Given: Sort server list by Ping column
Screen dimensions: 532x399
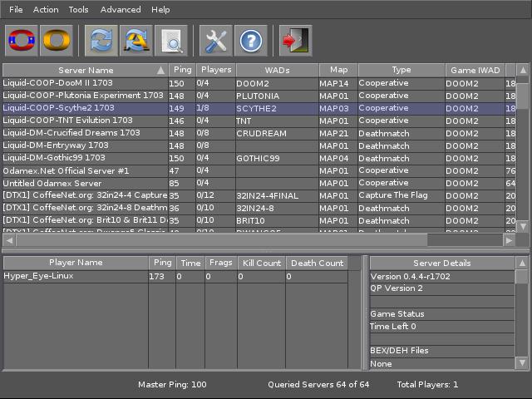Looking at the screenshot, I should [x=181, y=71].
